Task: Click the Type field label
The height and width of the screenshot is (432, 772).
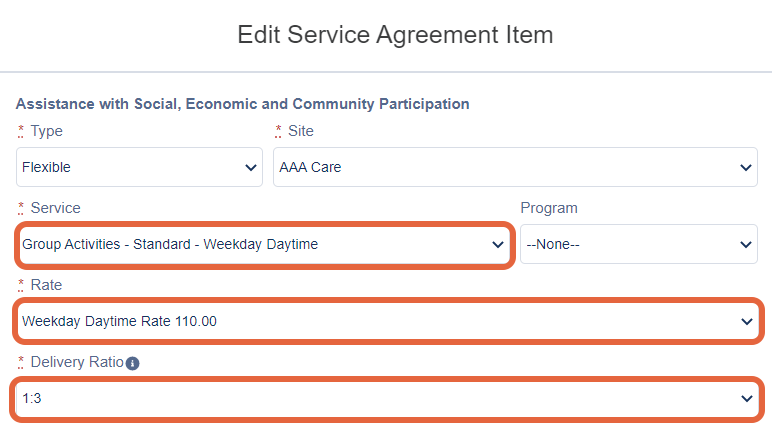Action: [x=46, y=131]
